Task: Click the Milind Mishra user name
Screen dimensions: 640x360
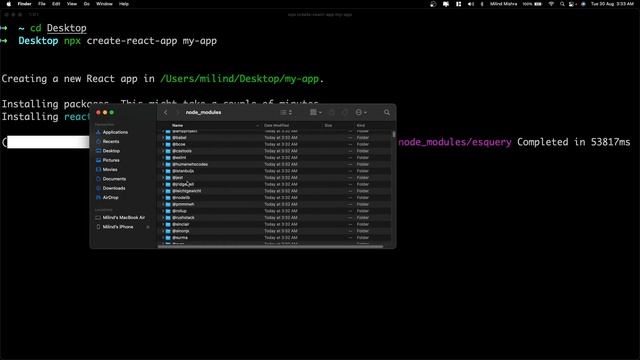Action: (x=503, y=4)
